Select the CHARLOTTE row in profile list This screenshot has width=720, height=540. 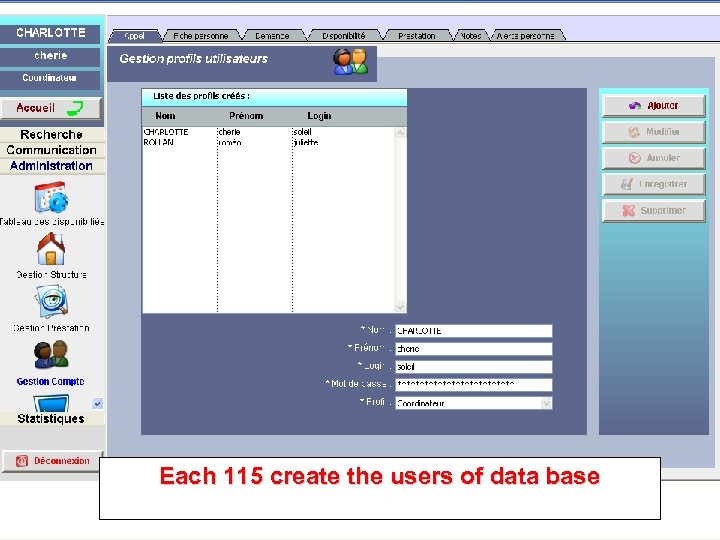click(269, 132)
